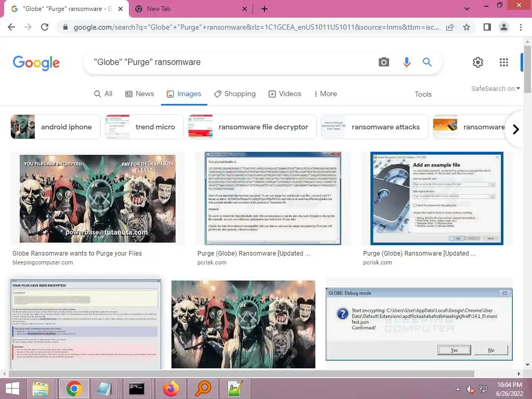The height and width of the screenshot is (399, 532).
Task: Open the taskbar clock showing 10:04 PM
Action: point(510,389)
